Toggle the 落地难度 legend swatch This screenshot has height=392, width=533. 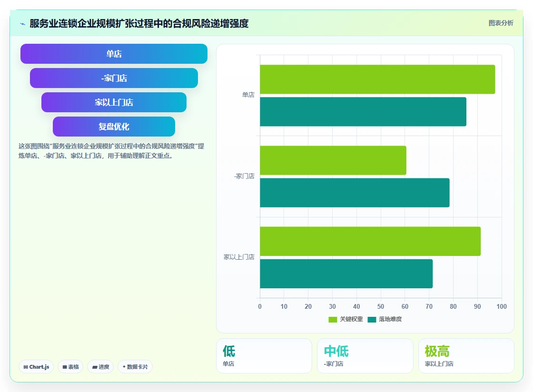click(372, 319)
